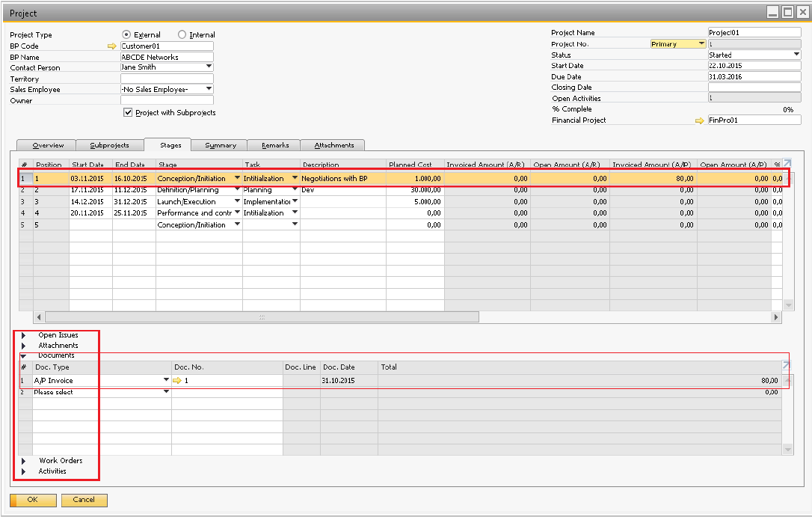Select the External project type
This screenshot has width=812, height=517.
[126, 34]
